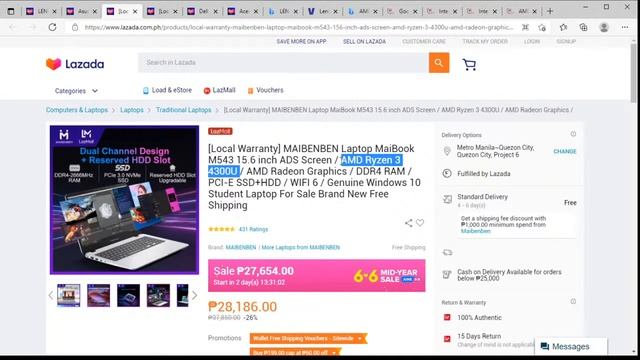Click the main product image
This screenshot has width=640, height=360.
(x=124, y=200)
